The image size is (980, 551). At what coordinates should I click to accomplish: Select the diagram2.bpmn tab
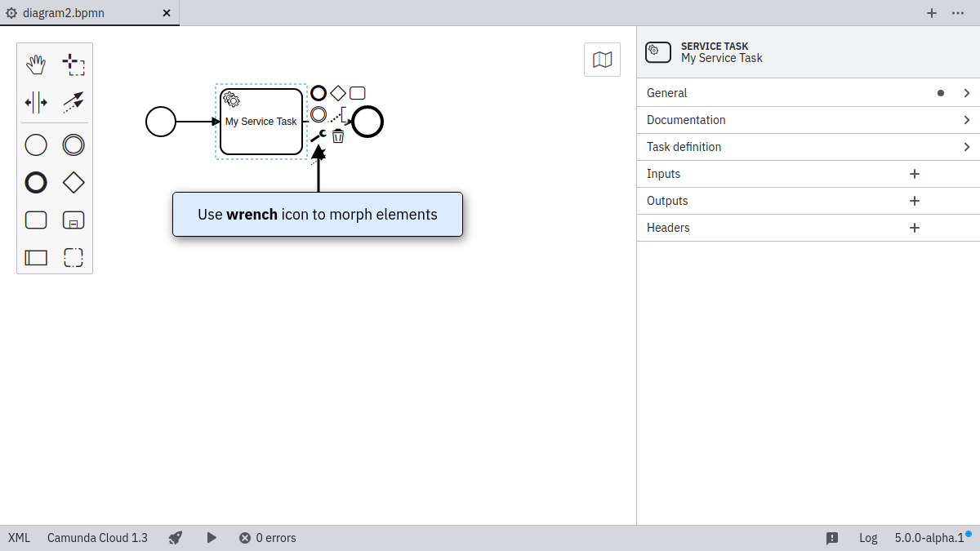tap(64, 13)
